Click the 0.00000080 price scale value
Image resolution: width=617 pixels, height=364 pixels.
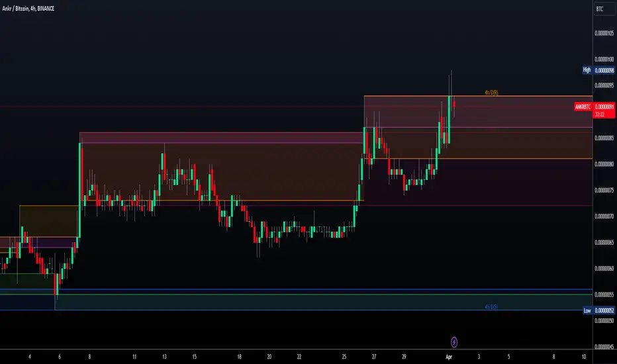tap(604, 164)
